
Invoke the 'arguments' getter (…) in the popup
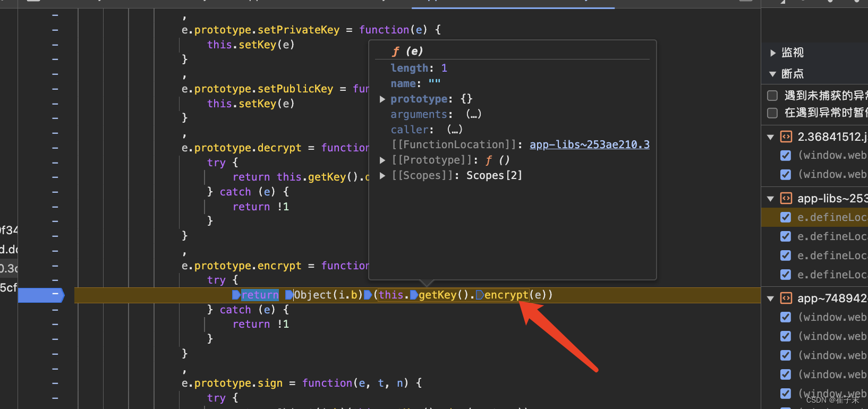pos(473,114)
